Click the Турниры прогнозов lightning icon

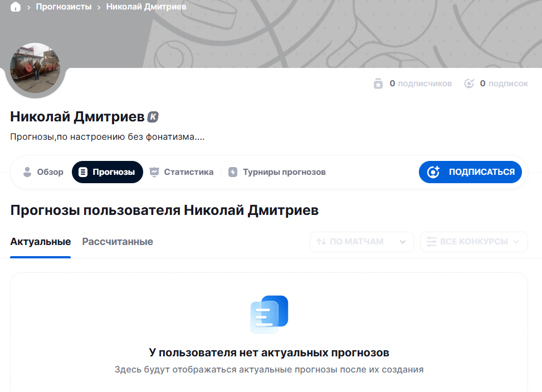(x=233, y=172)
